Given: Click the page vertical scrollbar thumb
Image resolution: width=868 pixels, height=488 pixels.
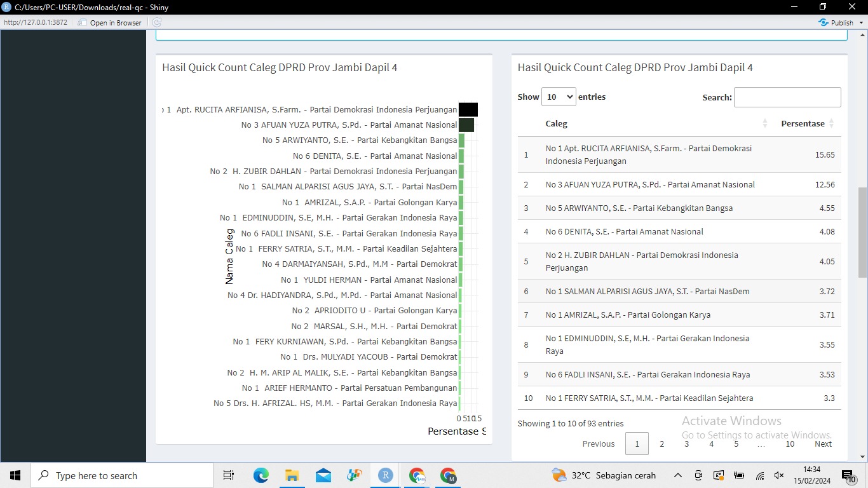Looking at the screenshot, I should point(862,232).
